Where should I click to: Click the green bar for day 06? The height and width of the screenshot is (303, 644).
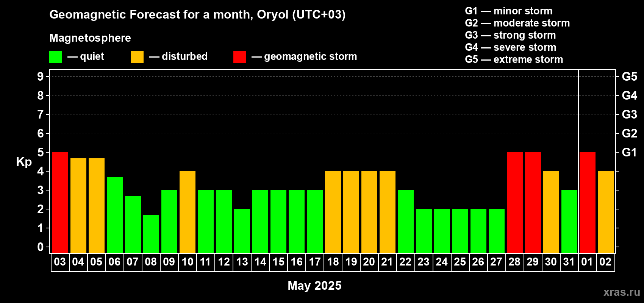click(x=115, y=215)
